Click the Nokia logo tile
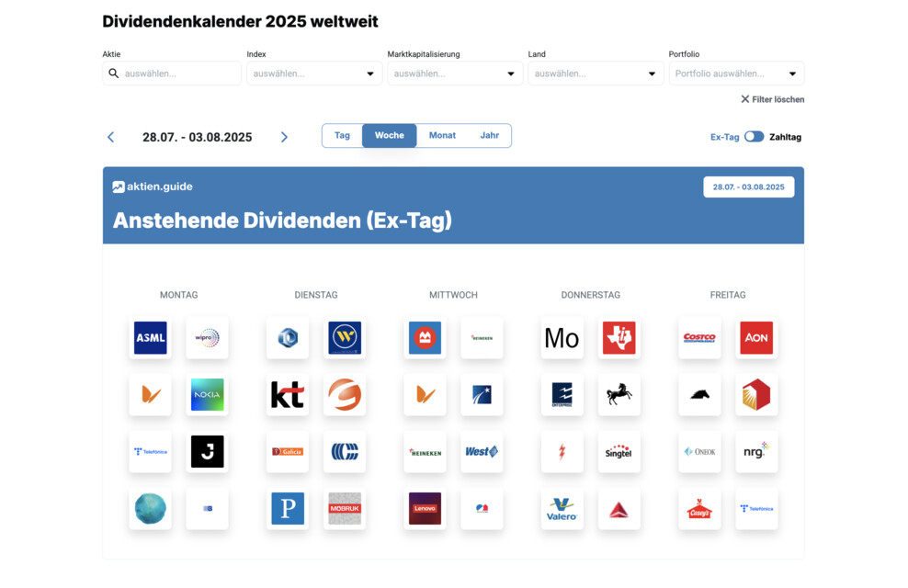The height and width of the screenshot is (588, 908). (x=207, y=395)
